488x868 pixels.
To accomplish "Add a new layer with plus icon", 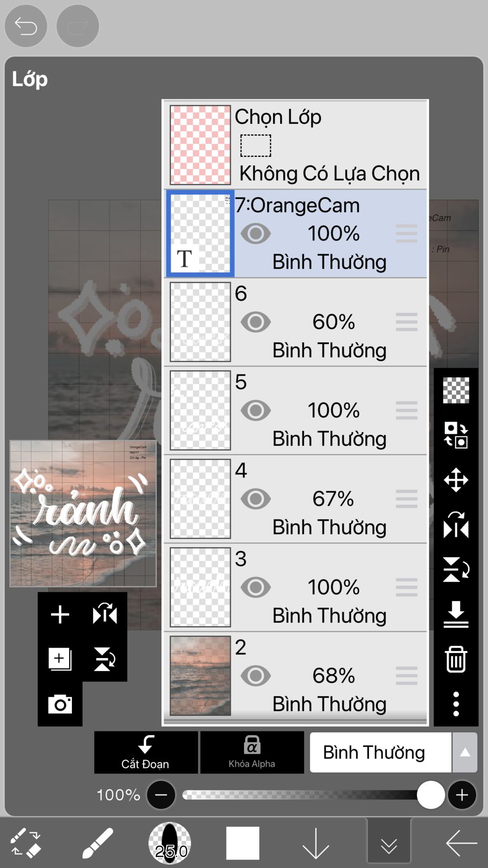I will tap(60, 614).
